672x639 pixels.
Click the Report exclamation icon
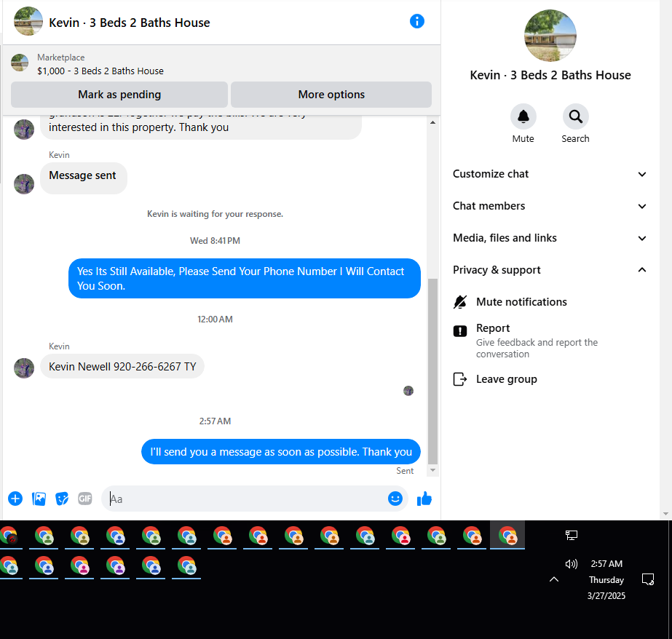pyautogui.click(x=460, y=330)
